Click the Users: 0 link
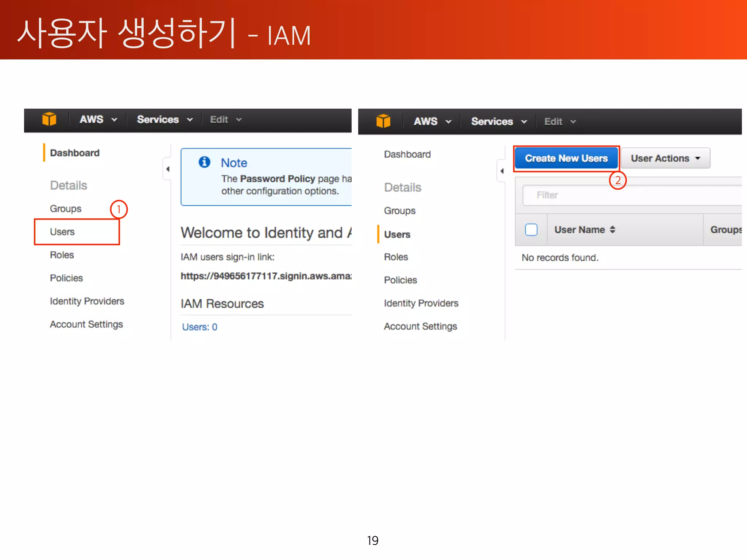The width and height of the screenshot is (747, 560). coord(200,327)
